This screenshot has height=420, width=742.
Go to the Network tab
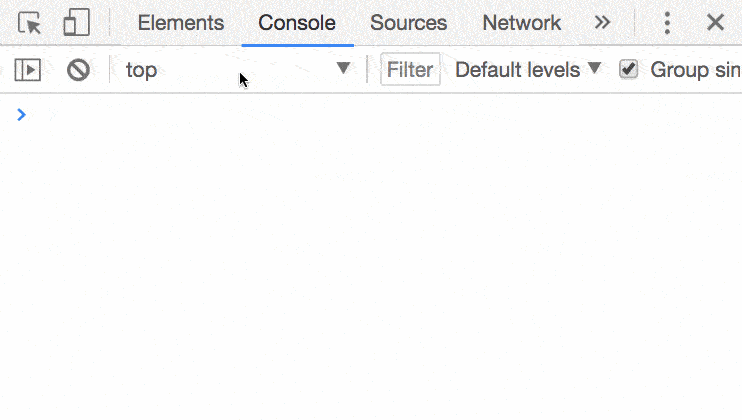point(522,23)
